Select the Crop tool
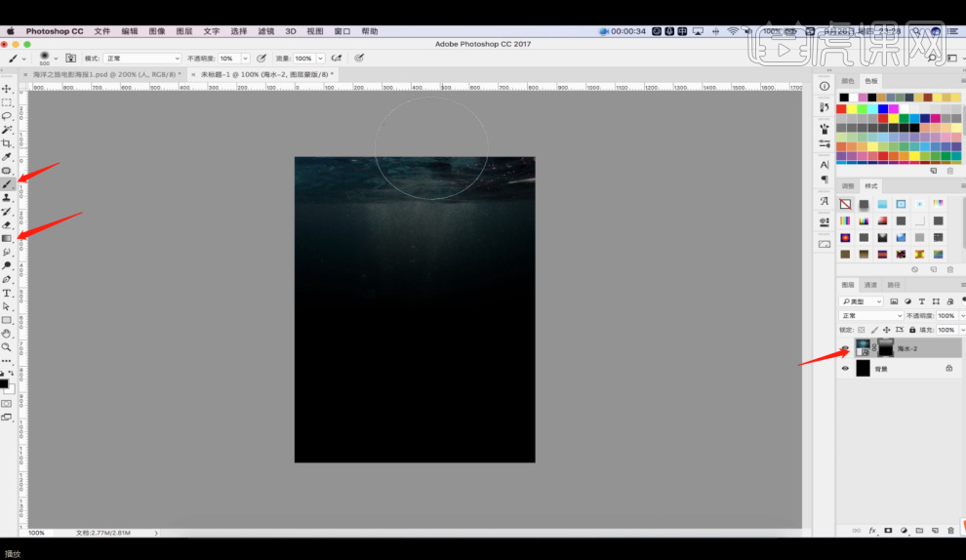This screenshot has width=966, height=560. coord(7,142)
